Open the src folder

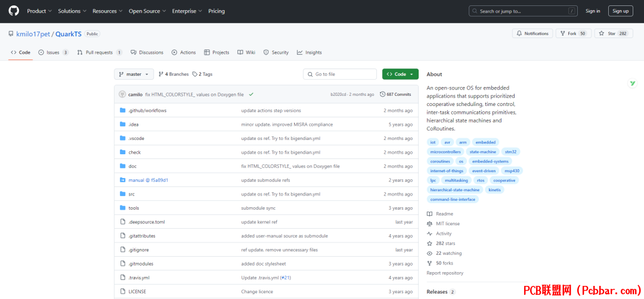[131, 194]
